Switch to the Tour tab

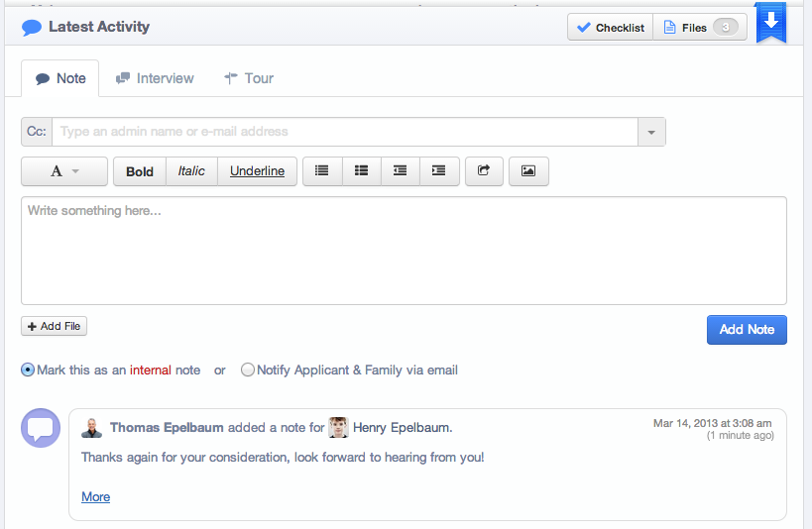point(249,78)
